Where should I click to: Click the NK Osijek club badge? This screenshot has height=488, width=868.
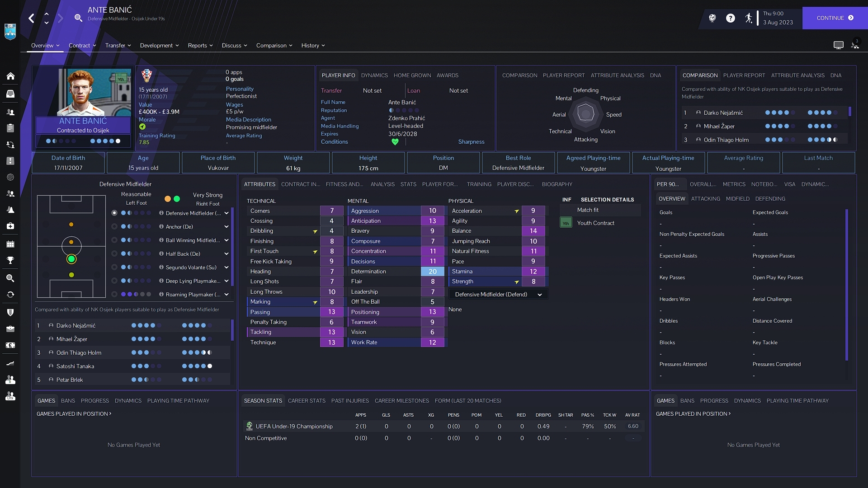tap(10, 32)
